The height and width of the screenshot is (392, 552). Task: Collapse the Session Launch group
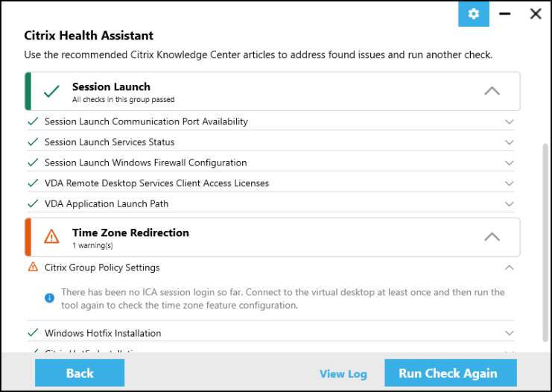[x=492, y=91]
